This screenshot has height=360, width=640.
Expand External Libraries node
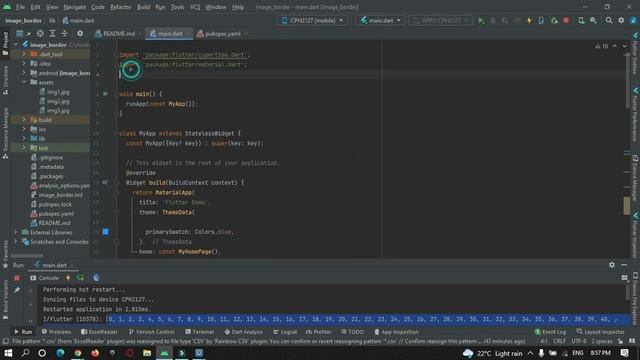[x=16, y=232]
